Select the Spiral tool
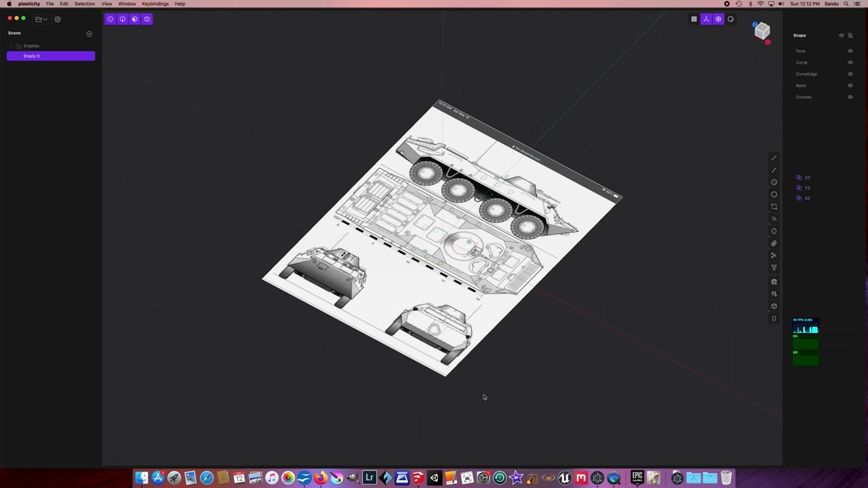Viewport: 868px width, 488px height. (774, 219)
